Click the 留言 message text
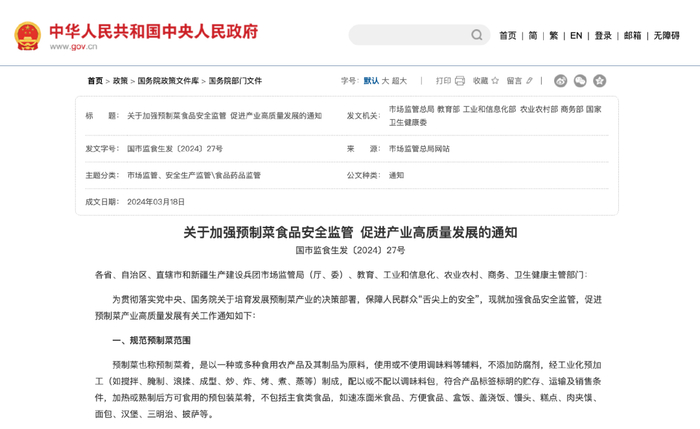Screen dimensions: 700x429 coord(514,81)
